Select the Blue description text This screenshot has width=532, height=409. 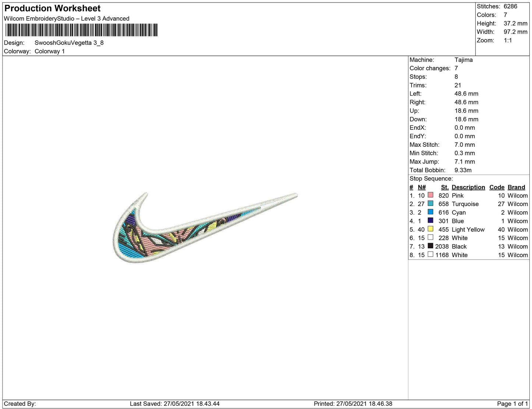(458, 221)
